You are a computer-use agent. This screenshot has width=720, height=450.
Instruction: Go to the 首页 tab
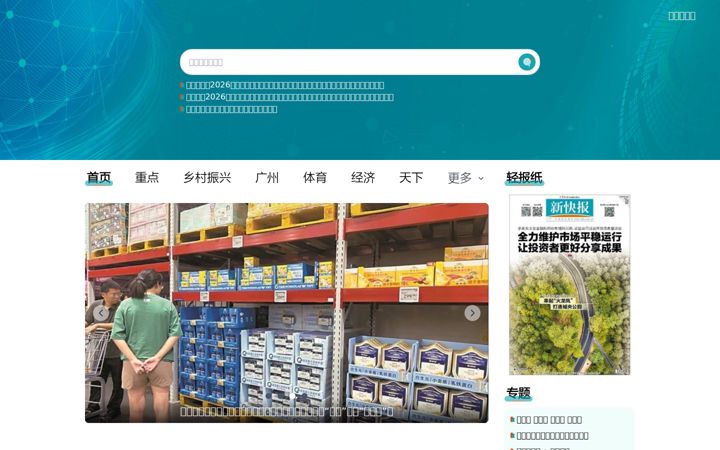[99, 177]
